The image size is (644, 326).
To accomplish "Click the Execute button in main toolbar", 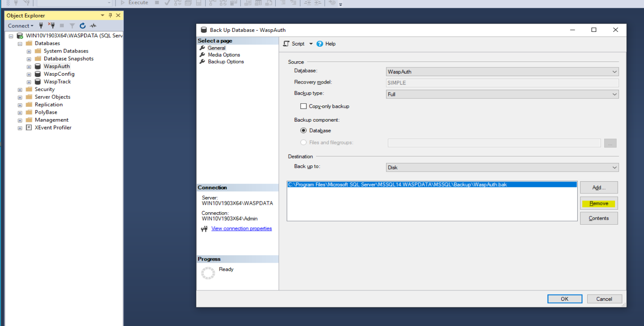I will (x=134, y=2).
